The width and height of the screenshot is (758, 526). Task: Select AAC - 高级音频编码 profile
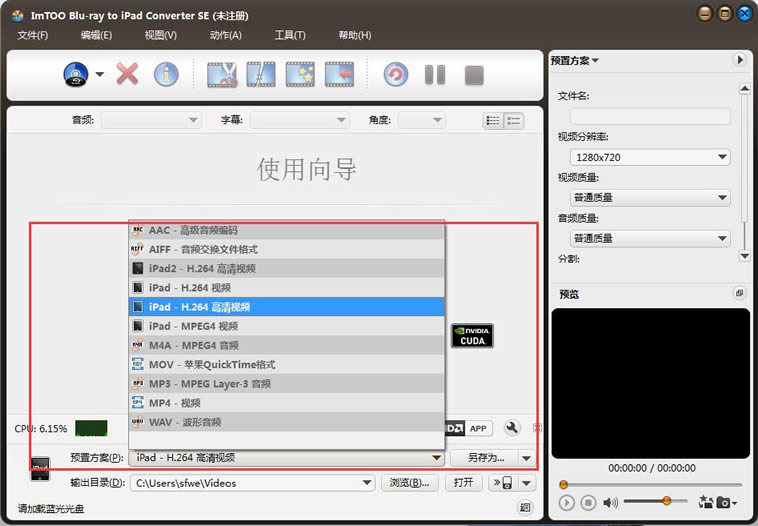[287, 230]
